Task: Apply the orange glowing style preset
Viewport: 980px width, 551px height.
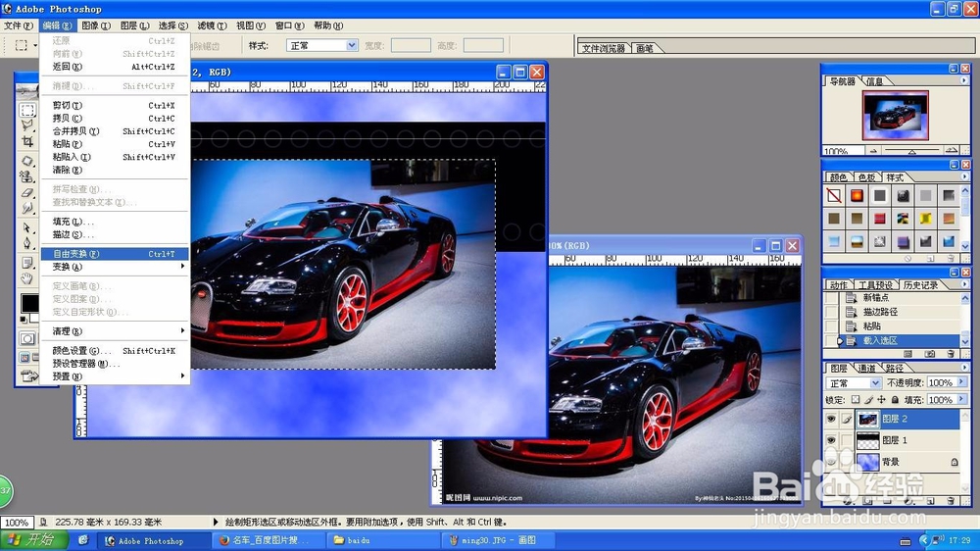Action: coord(857,196)
